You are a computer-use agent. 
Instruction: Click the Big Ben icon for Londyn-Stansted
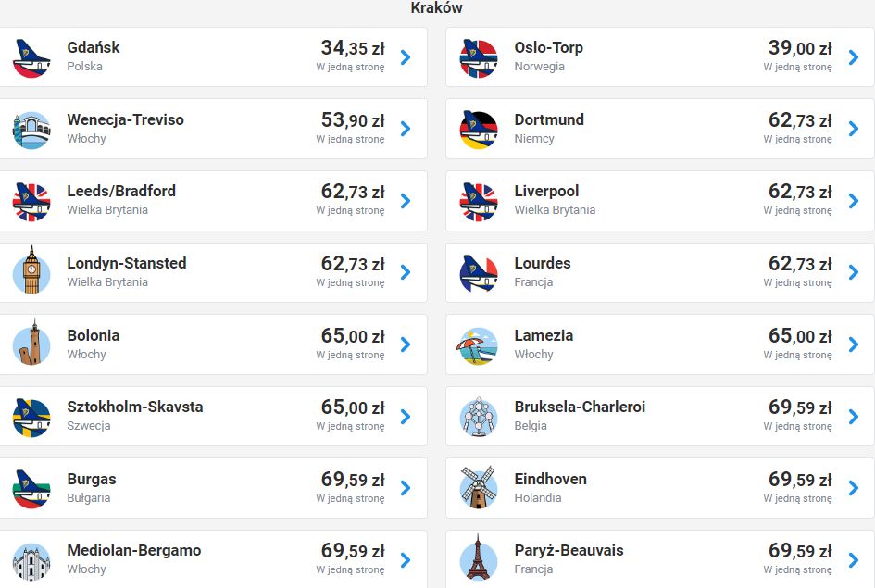tap(31, 272)
